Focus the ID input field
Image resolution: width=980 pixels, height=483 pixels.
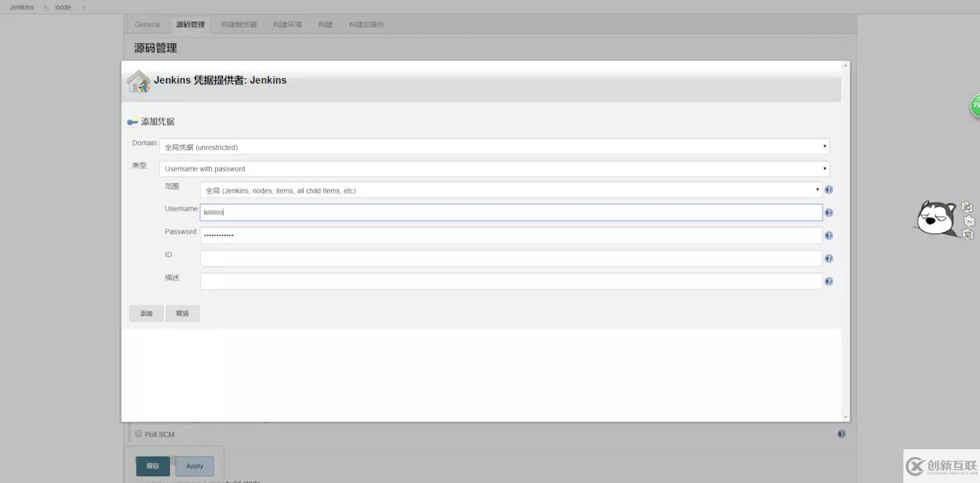point(511,258)
